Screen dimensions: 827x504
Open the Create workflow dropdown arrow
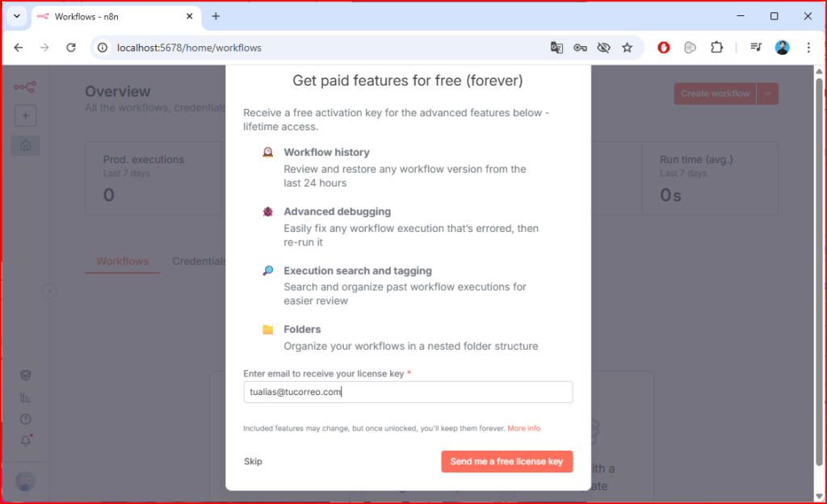point(768,94)
